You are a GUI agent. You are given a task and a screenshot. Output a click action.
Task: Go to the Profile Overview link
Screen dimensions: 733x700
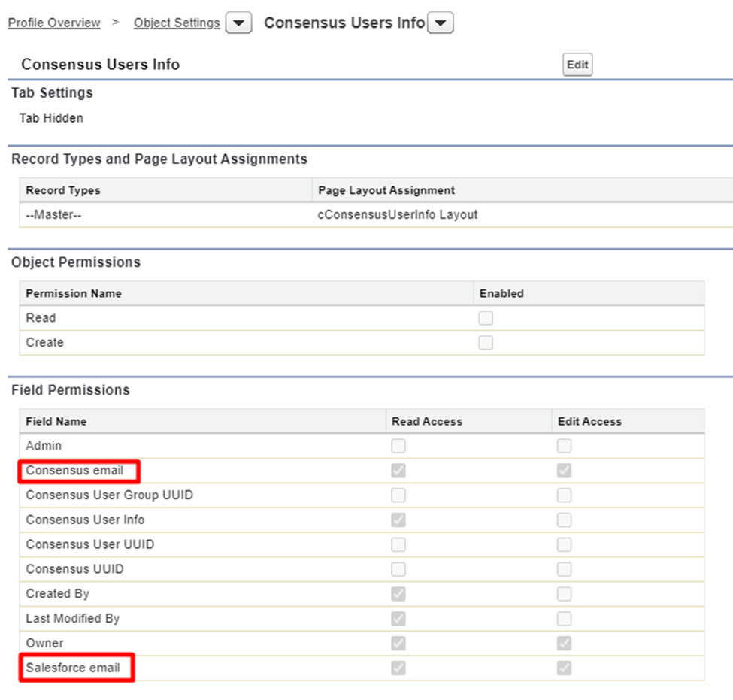pos(54,23)
